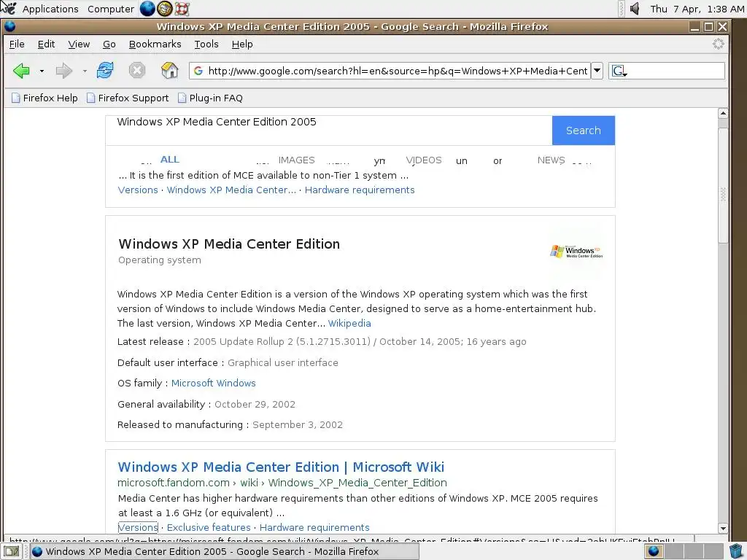Click the Firefox activity throbber icon

(x=718, y=44)
